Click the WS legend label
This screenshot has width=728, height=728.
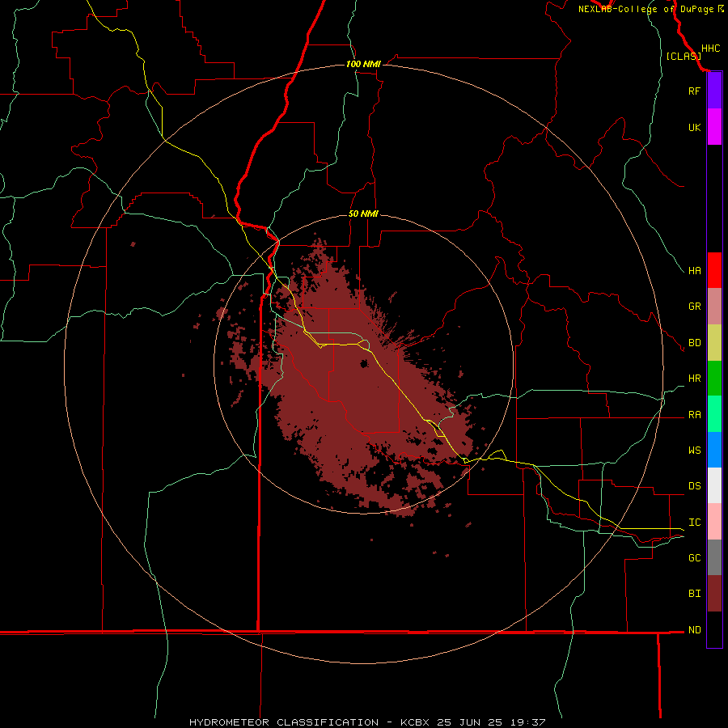[694, 451]
